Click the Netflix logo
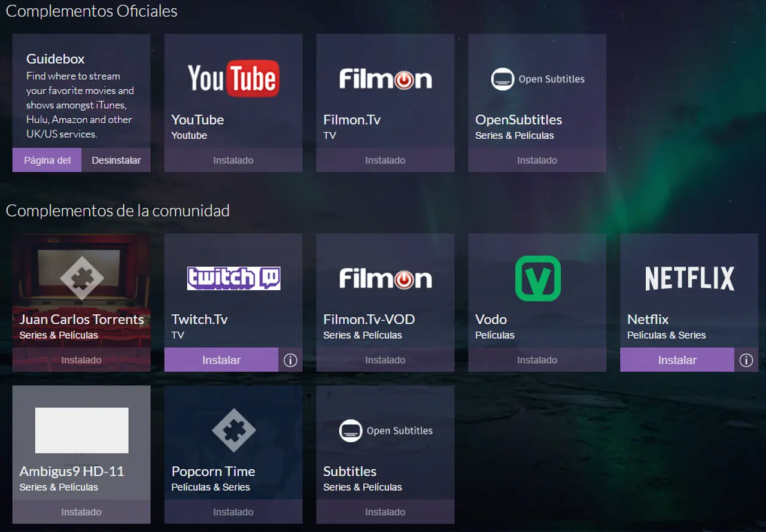The image size is (766, 532). coord(689,279)
